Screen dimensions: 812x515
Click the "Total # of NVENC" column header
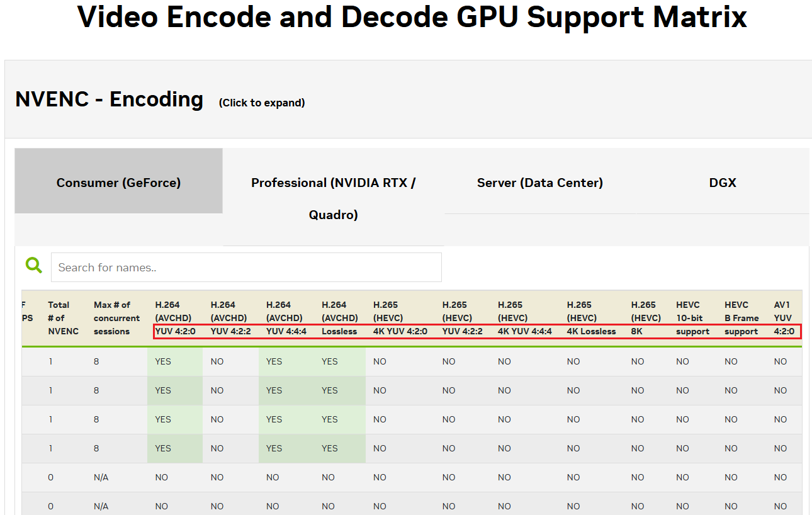pos(63,318)
